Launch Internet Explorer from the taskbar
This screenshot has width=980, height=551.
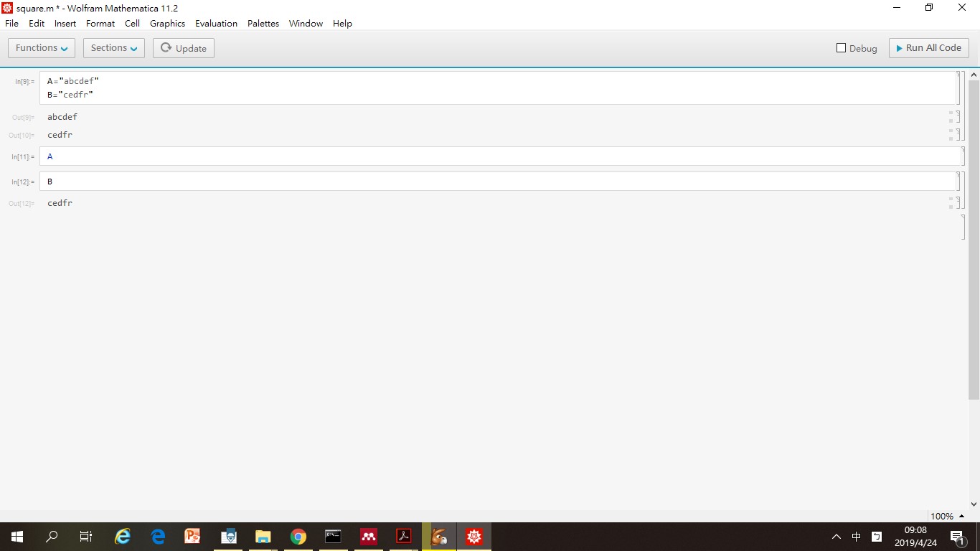pyautogui.click(x=123, y=536)
